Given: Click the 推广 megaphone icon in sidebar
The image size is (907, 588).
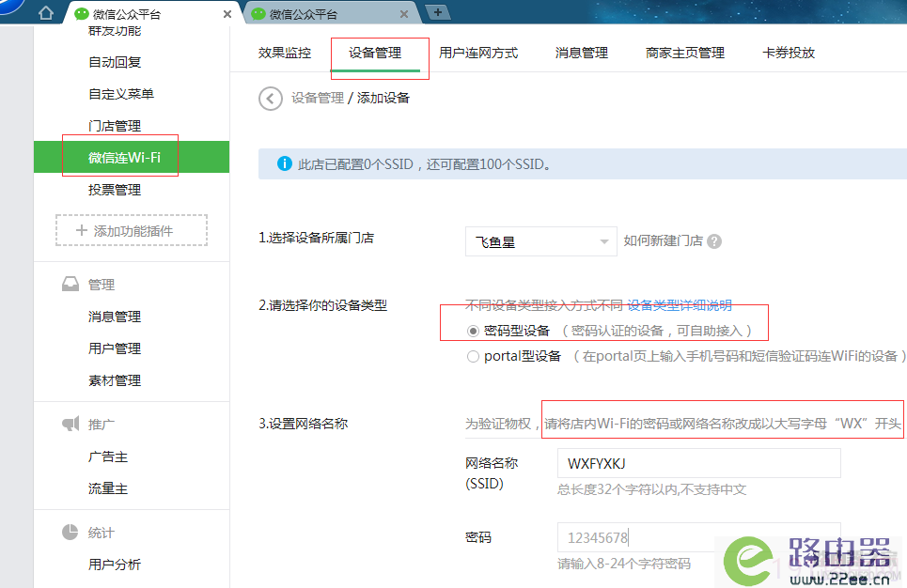Looking at the screenshot, I should (x=70, y=424).
